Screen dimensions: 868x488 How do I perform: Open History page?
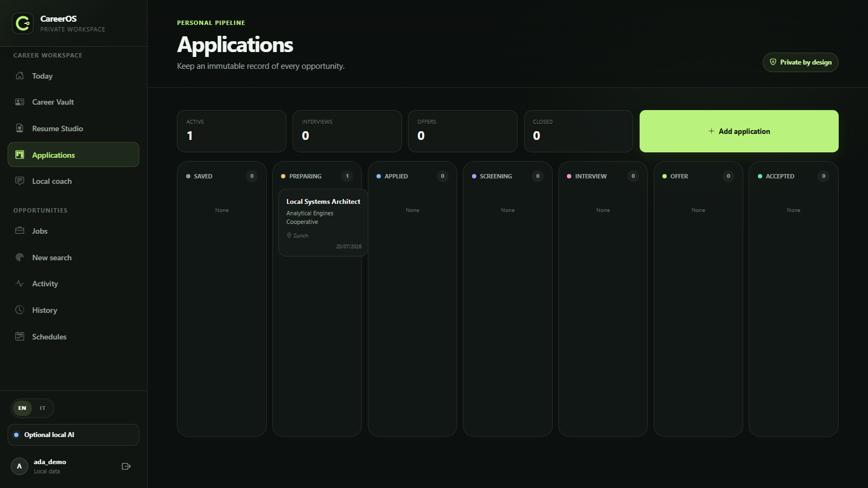pyautogui.click(x=73, y=310)
